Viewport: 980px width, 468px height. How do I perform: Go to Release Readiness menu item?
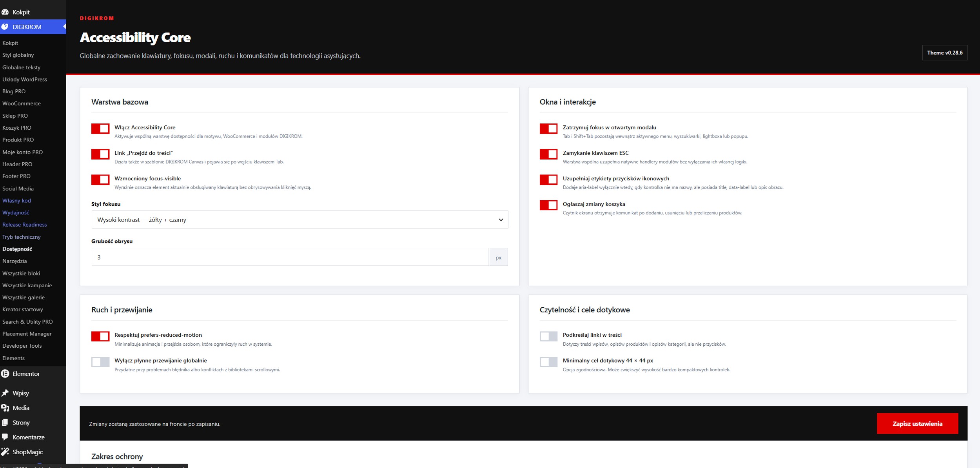coord(24,225)
